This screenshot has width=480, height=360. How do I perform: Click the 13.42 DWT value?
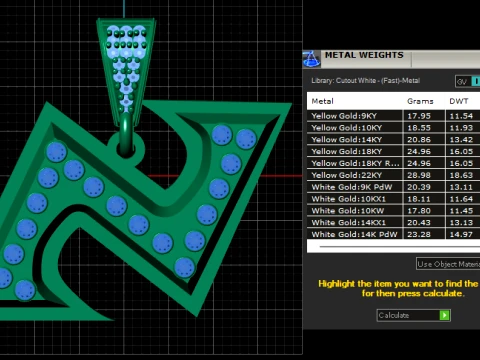click(461, 140)
